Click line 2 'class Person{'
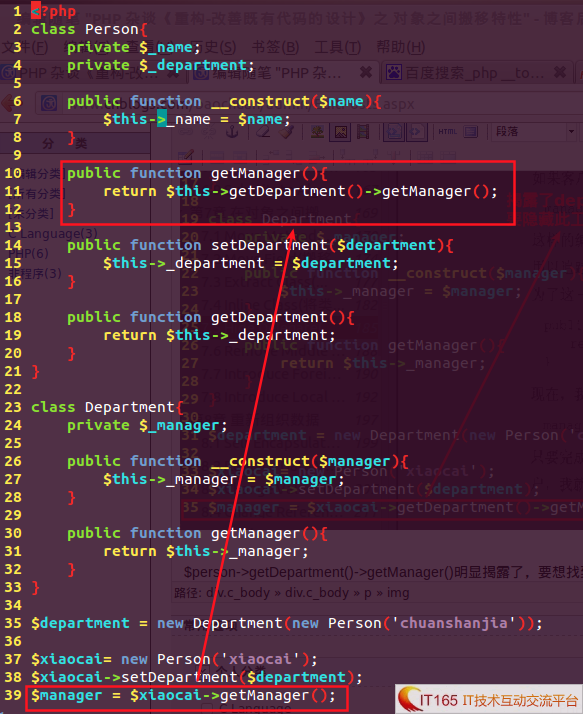The height and width of the screenshot is (714, 583). point(89,29)
